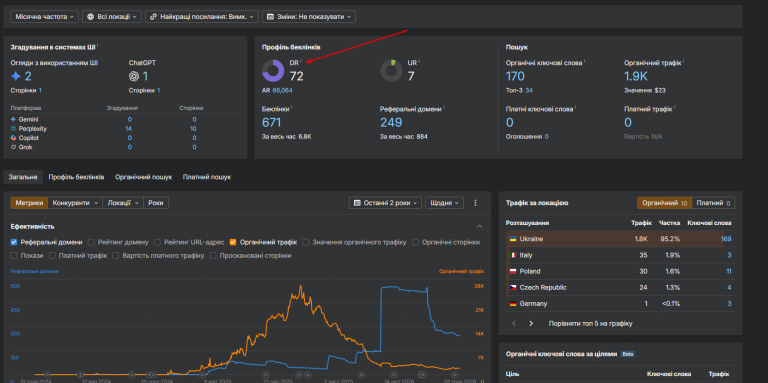Click the Gemini platform icon
The height and width of the screenshot is (383, 768).
click(13, 120)
